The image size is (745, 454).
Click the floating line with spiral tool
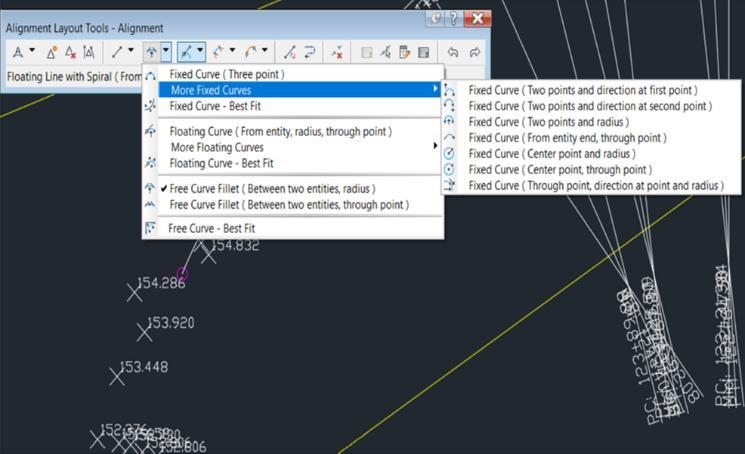click(186, 52)
